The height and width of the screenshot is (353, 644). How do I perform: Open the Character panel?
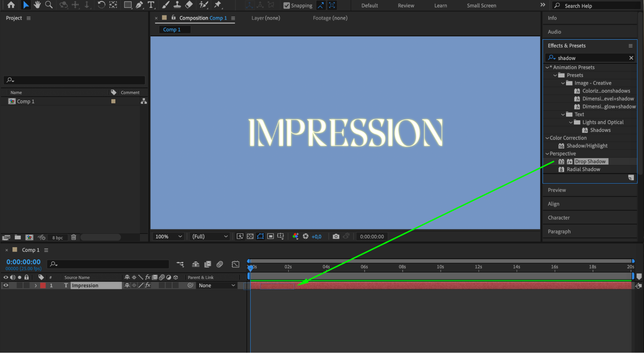559,218
